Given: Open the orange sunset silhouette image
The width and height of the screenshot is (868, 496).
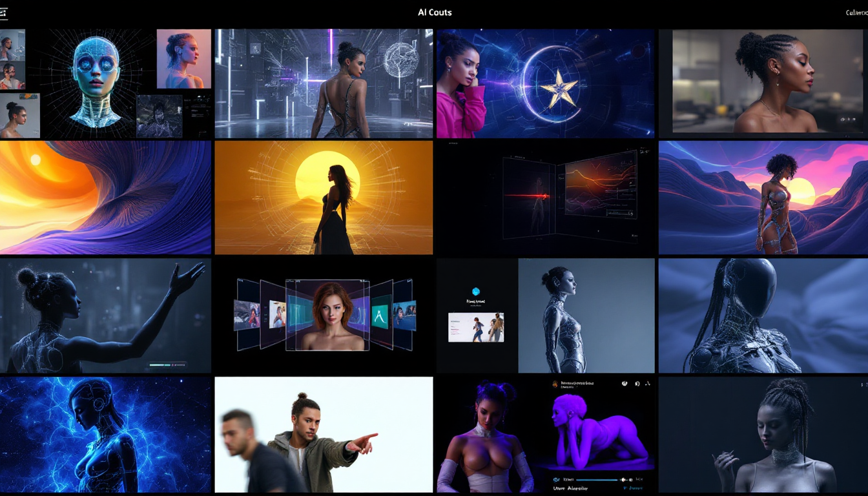Looking at the screenshot, I should tap(324, 198).
